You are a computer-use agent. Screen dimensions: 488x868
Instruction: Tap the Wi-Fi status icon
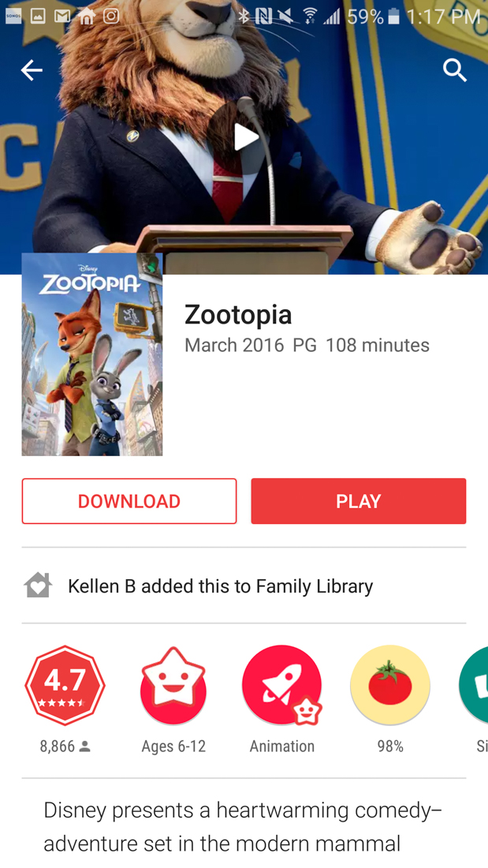click(x=311, y=17)
